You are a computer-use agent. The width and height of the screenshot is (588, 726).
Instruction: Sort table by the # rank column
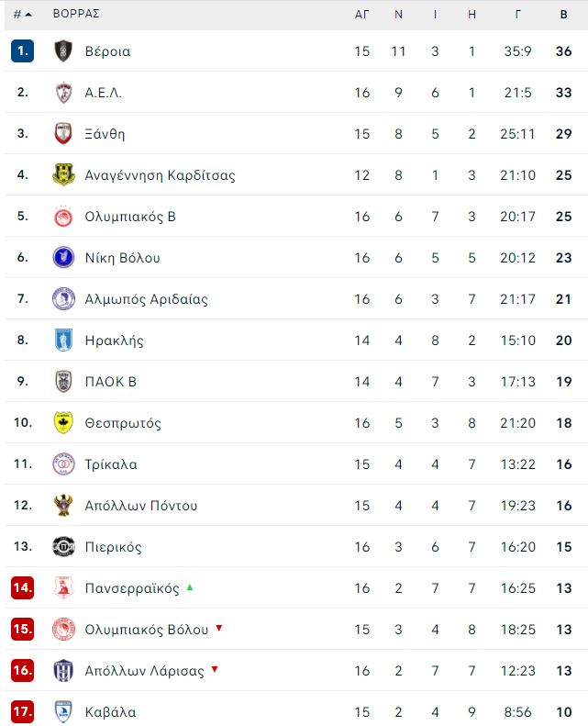coord(22,15)
